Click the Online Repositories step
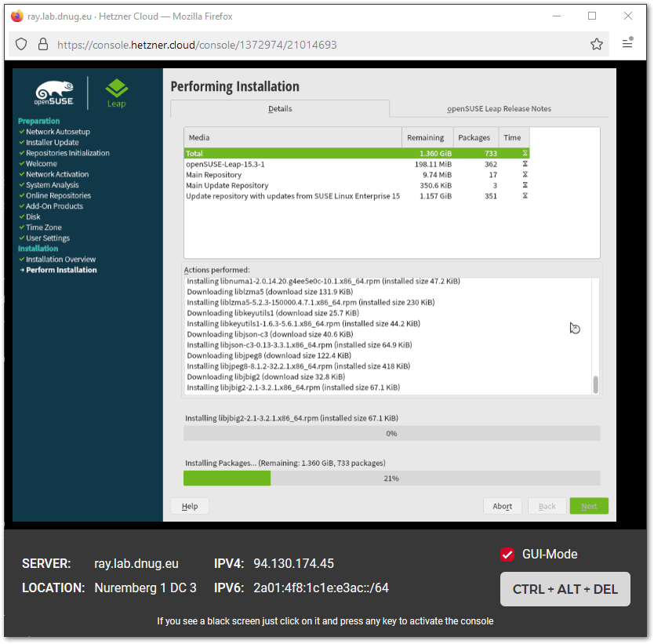This screenshot has width=654, height=644. (x=58, y=195)
